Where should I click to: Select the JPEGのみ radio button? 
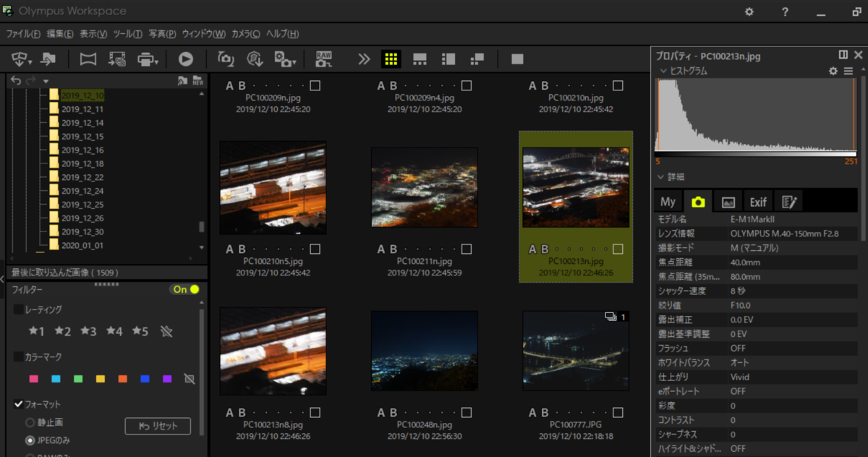[x=30, y=440]
